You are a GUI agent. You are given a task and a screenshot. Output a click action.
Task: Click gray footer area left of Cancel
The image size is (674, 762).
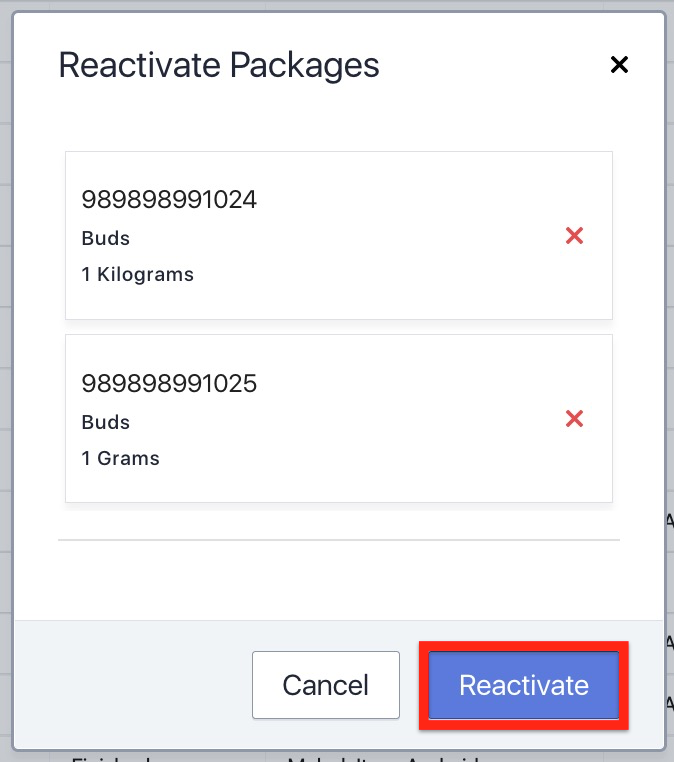coord(130,686)
